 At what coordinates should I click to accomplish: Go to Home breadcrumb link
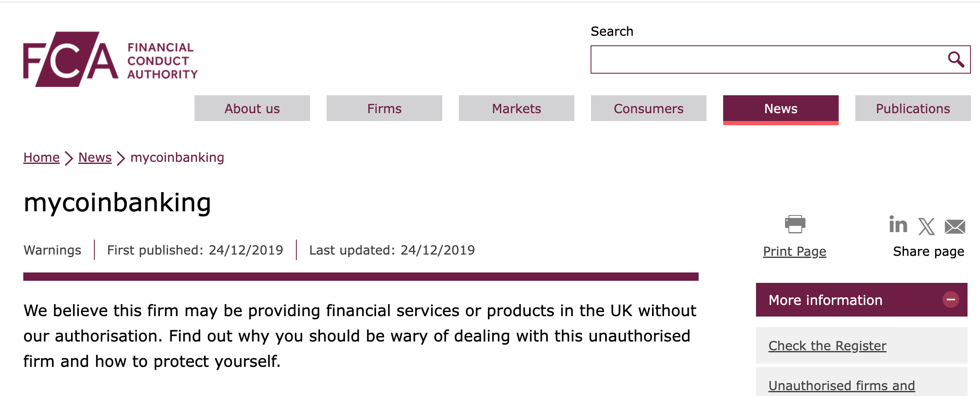click(42, 158)
